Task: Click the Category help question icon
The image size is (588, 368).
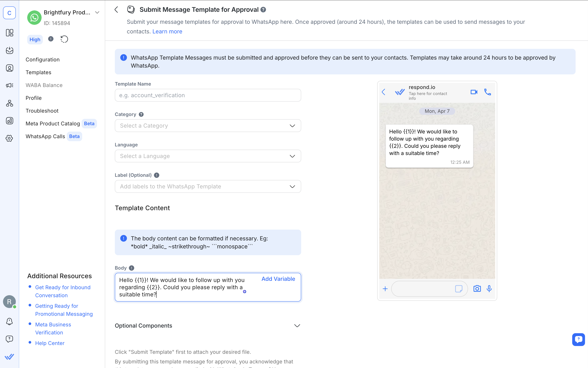Action: click(x=141, y=114)
